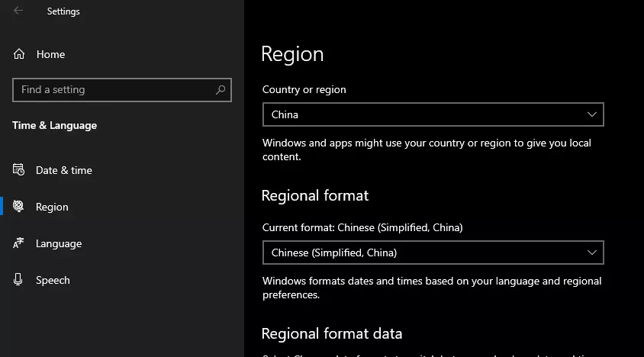Click the Speech microphone icon
Image resolution: width=644 pixels, height=357 pixels.
click(19, 280)
